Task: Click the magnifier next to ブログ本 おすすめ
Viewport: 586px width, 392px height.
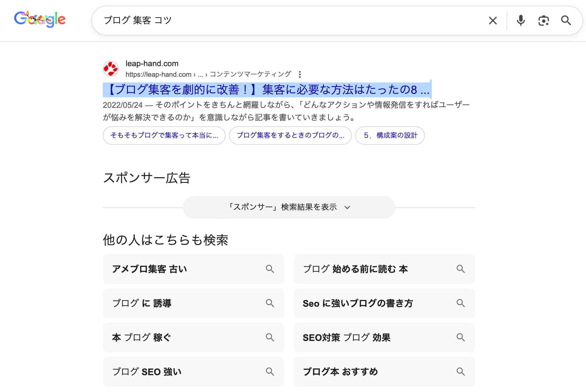Action: pos(461,371)
